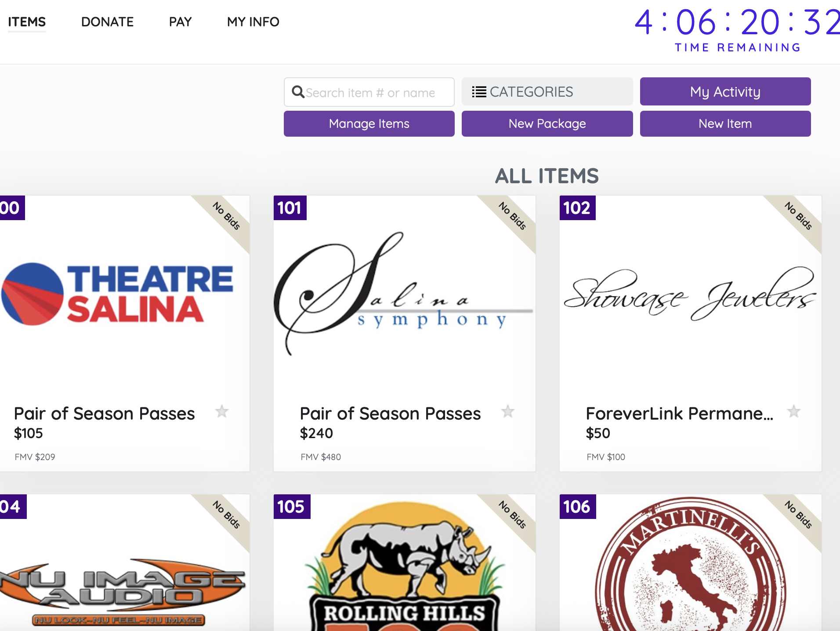The image size is (840, 631).
Task: Open the Showcase Jewelers logo image
Action: click(690, 294)
